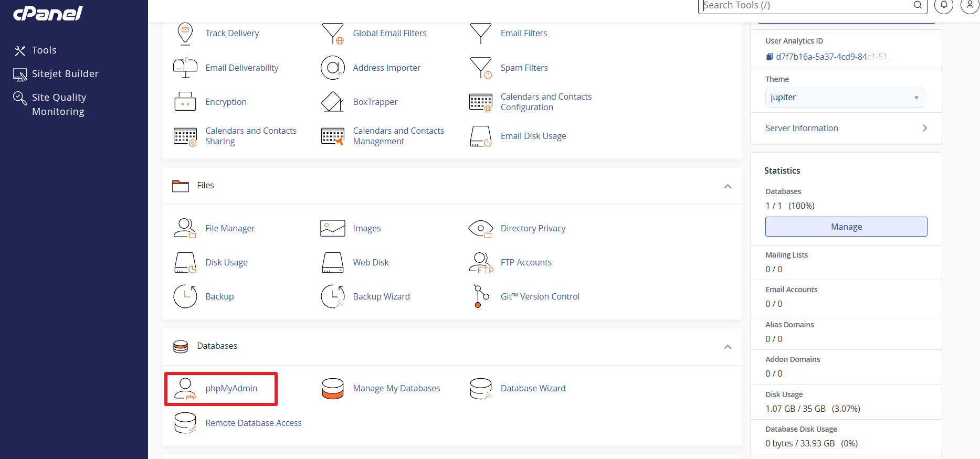Open the phpMyAdmin link
This screenshot has height=459, width=980.
coord(231,389)
